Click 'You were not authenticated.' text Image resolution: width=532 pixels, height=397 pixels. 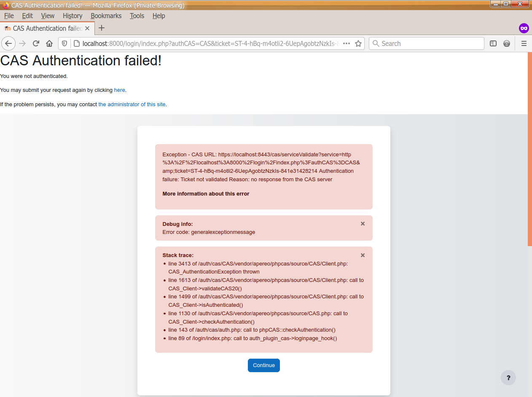(34, 76)
